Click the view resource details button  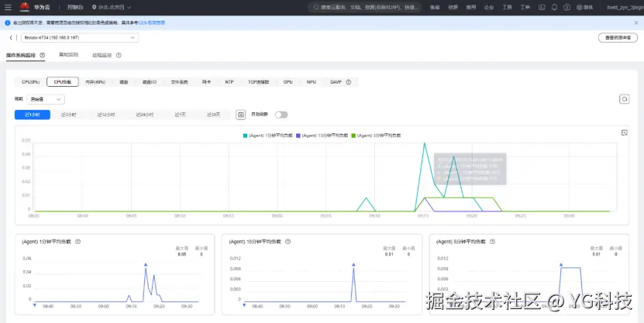tap(618, 38)
